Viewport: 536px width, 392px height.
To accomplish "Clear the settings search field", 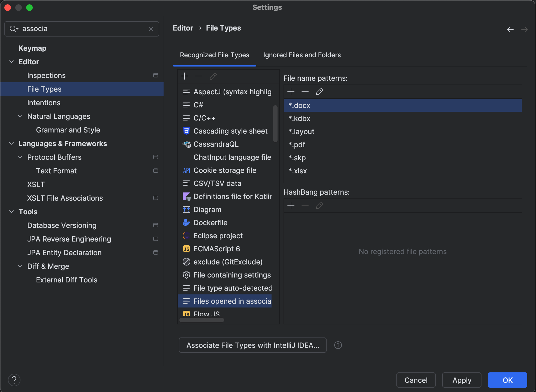I will click(151, 29).
